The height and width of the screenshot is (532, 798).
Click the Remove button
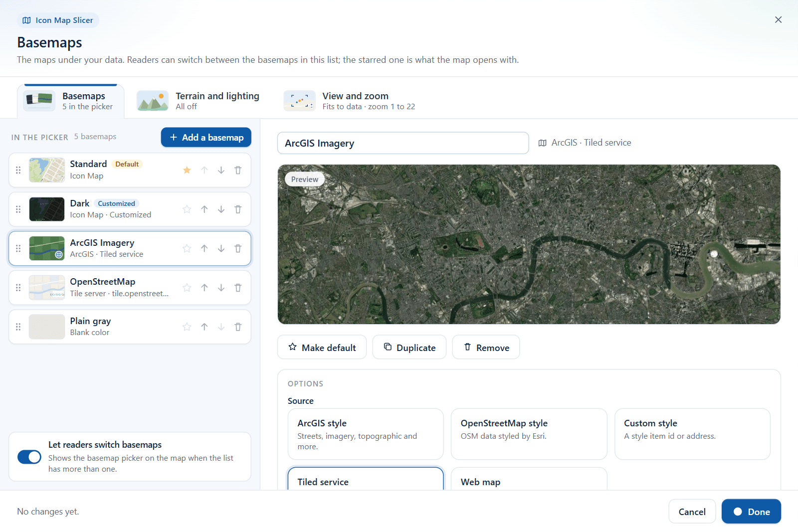(486, 348)
